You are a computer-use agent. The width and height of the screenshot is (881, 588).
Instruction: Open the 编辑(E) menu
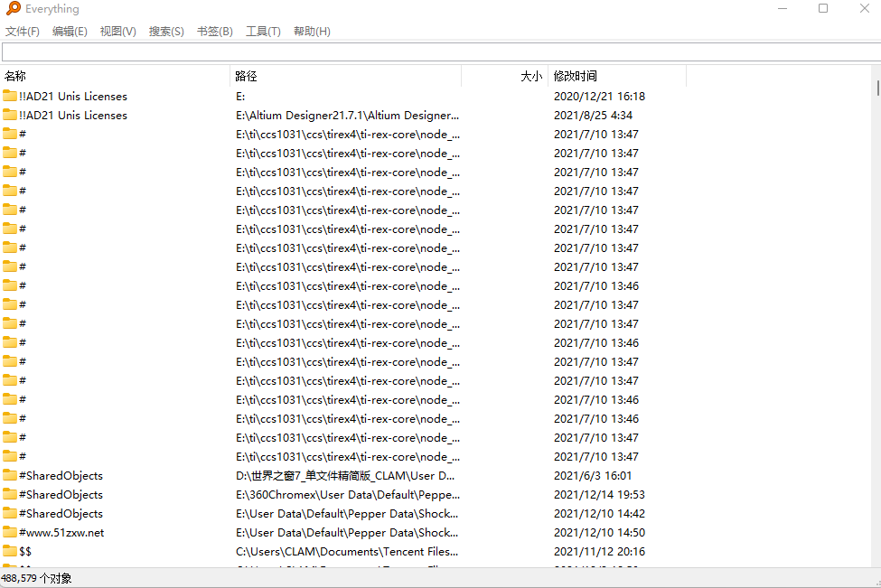[x=70, y=32]
